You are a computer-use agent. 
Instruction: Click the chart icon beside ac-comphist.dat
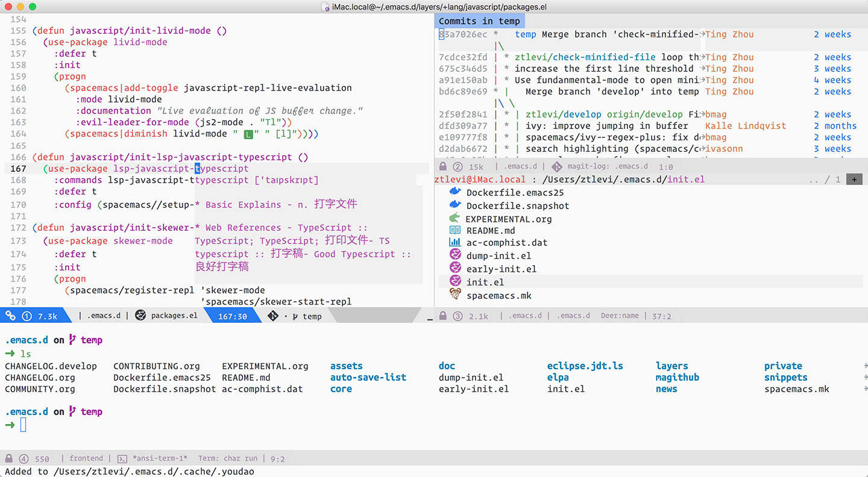click(455, 242)
